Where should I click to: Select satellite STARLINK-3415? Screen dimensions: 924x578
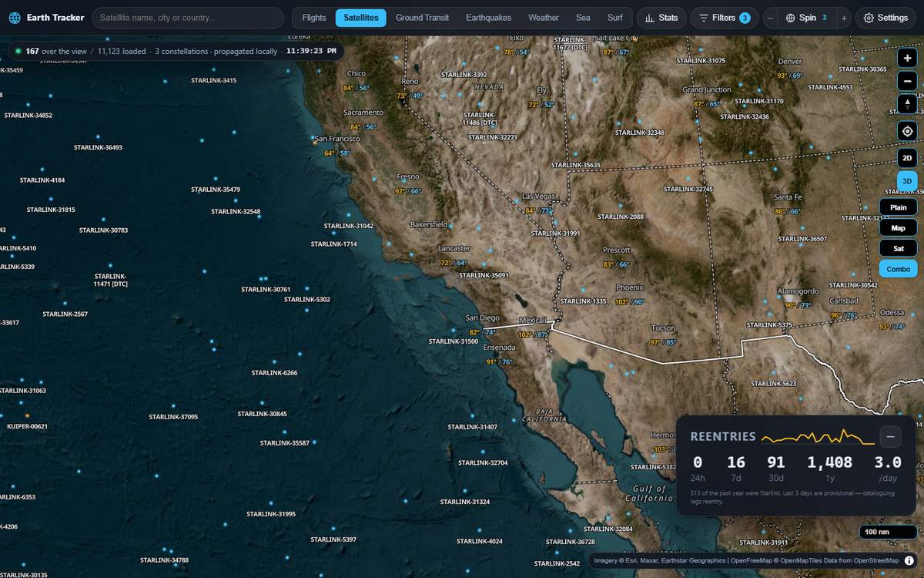(213, 80)
